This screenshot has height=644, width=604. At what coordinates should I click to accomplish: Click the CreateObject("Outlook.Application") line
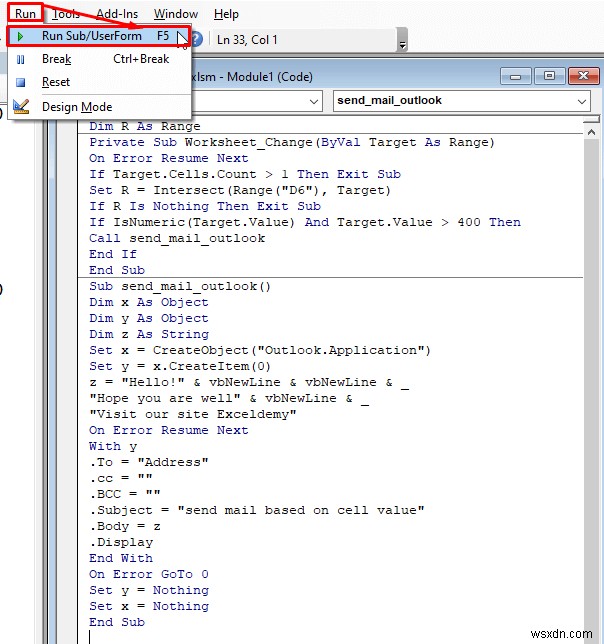coord(260,350)
